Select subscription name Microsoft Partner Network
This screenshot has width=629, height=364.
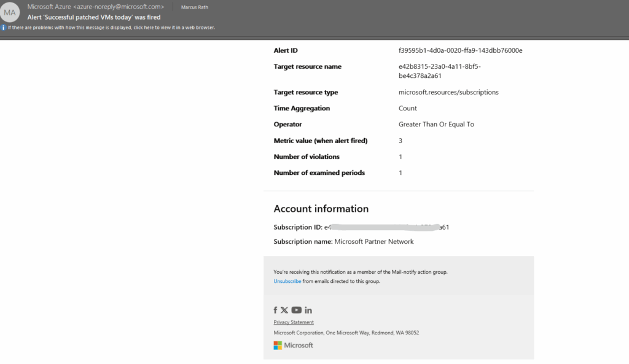[x=374, y=242]
